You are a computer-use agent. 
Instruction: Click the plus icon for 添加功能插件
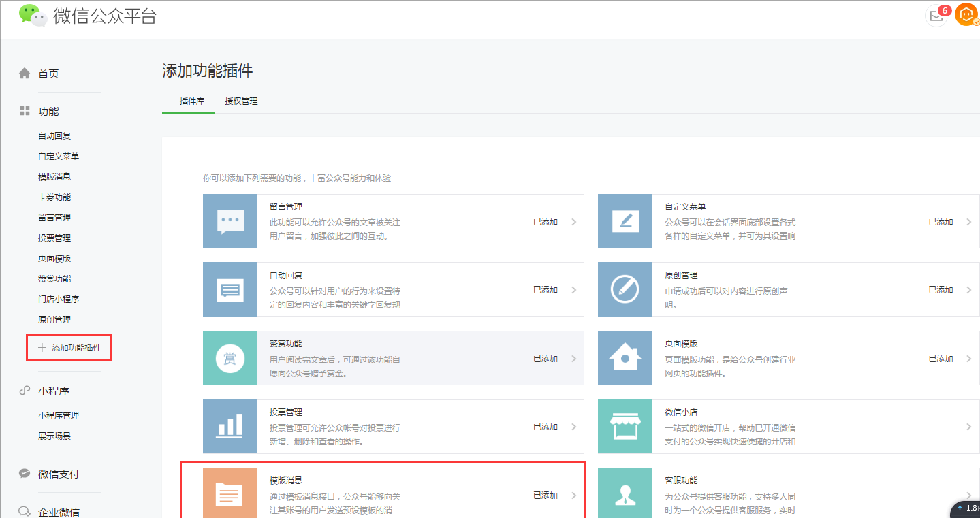point(42,347)
